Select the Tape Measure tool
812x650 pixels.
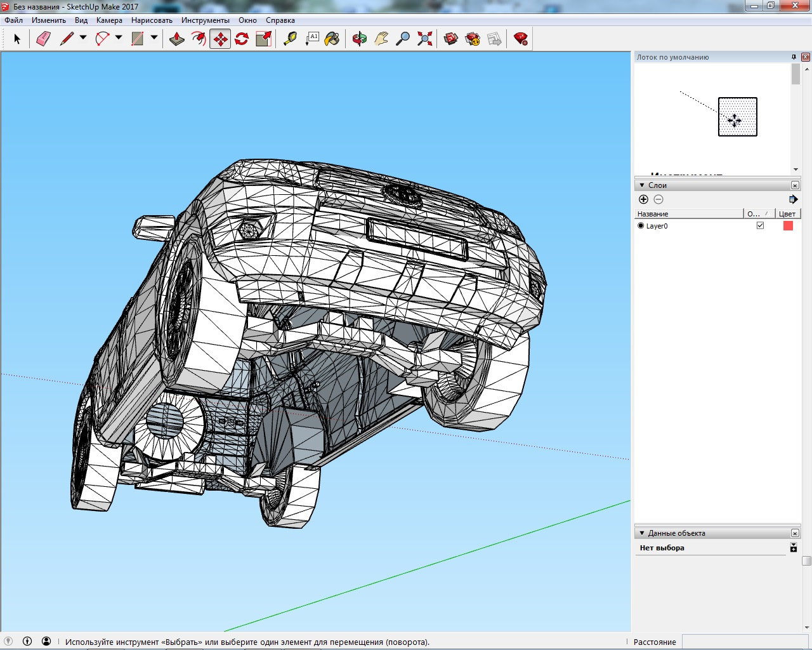pos(290,39)
